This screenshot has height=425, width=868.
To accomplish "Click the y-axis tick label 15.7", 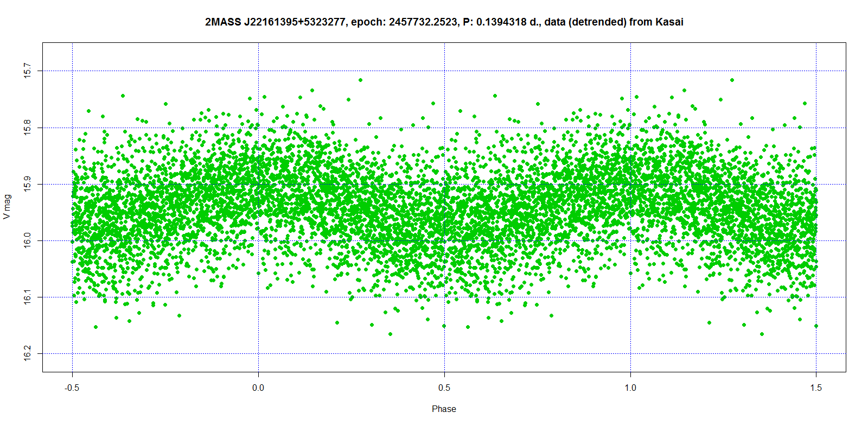I will click(28, 71).
